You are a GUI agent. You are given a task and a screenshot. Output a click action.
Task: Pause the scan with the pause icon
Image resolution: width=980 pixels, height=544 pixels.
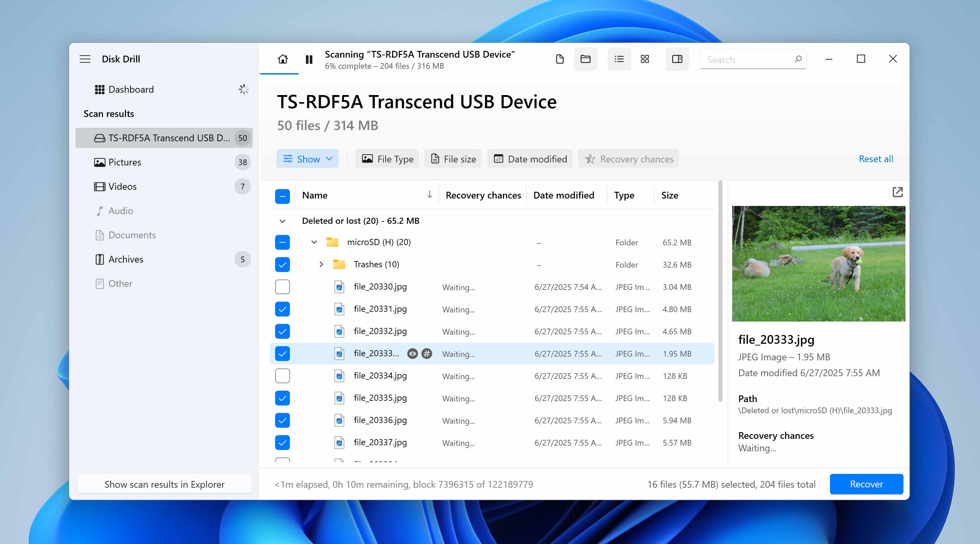309,60
